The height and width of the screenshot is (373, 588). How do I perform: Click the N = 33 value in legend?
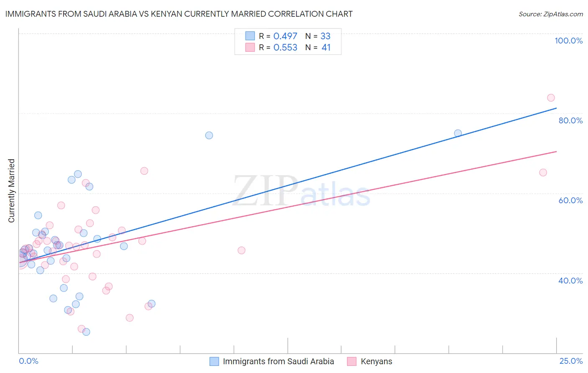[318, 36]
